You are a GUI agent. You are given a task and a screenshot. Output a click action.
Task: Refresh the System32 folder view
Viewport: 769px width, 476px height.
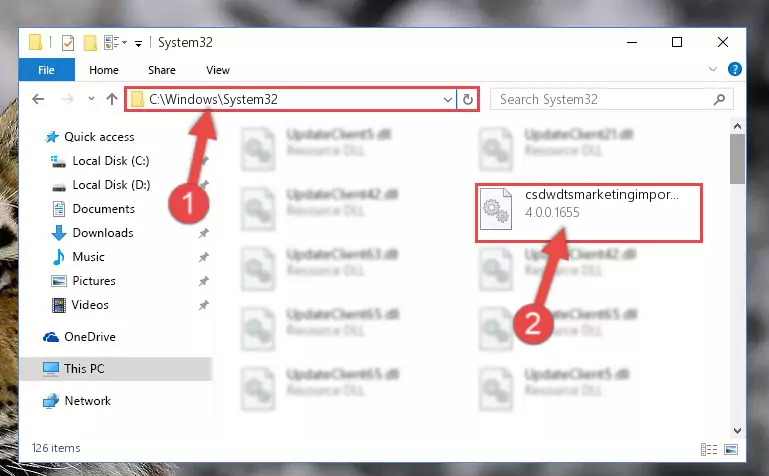click(467, 100)
